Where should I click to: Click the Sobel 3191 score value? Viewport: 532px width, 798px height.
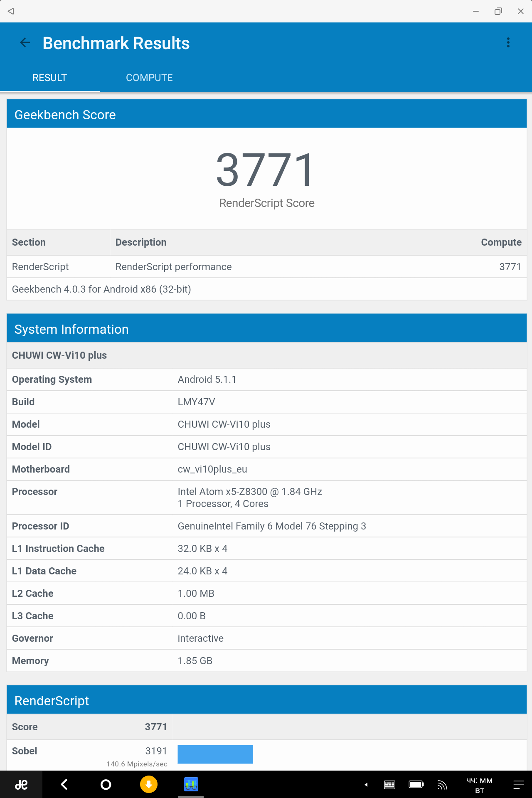(156, 751)
